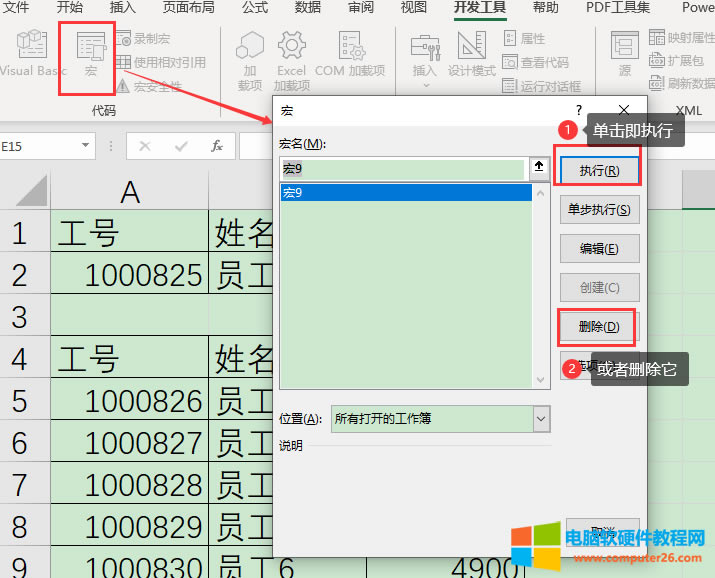The image size is (715, 578).
Task: Click the 宏名 macro name input field
Action: coord(403,169)
